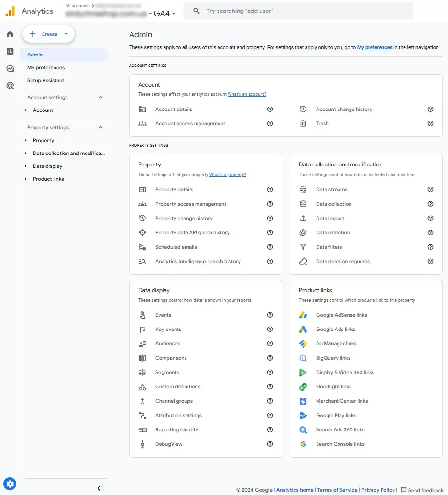Open help for Attribution settings
This screenshot has height=495, width=448.
[270, 416]
